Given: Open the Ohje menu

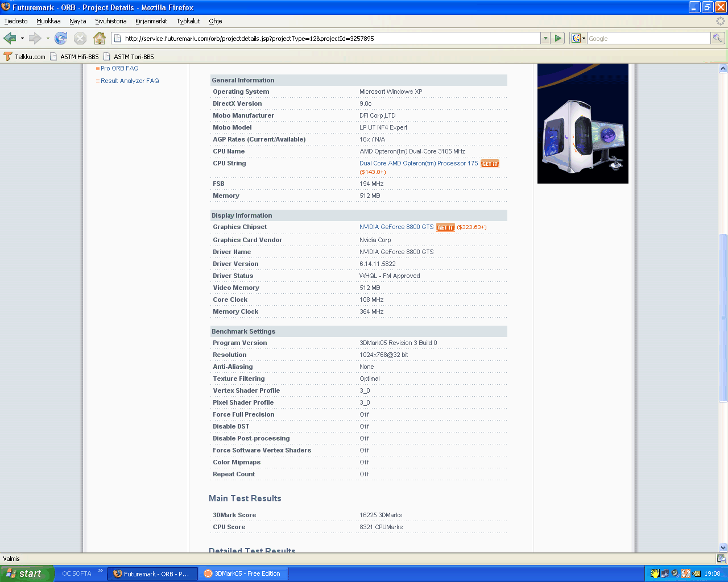Looking at the screenshot, I should tap(216, 21).
